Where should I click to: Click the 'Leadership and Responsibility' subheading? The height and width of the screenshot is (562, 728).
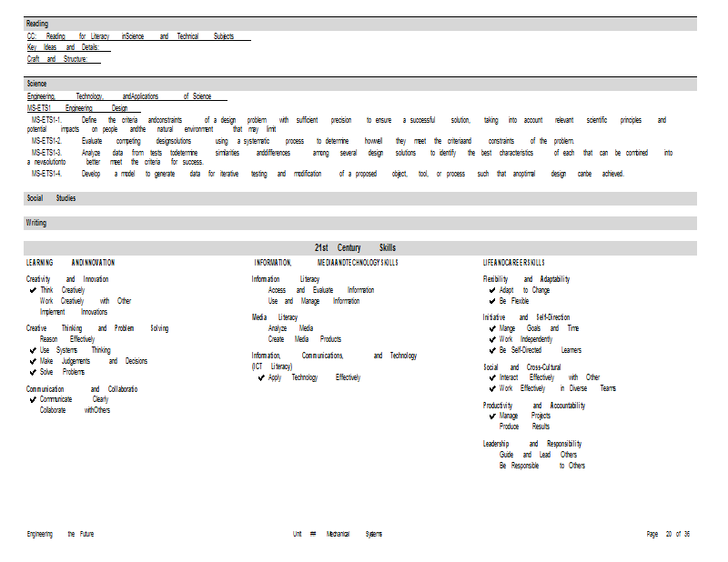[532, 444]
